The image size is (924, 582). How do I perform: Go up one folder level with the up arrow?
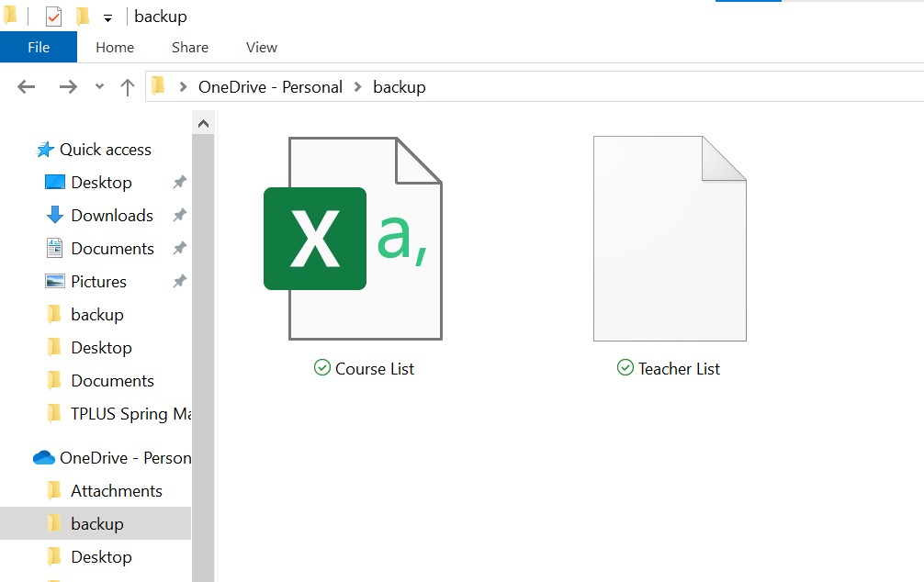tap(127, 86)
